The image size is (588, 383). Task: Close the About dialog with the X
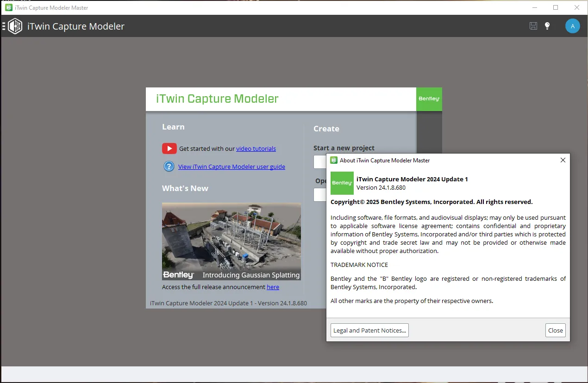click(x=563, y=160)
